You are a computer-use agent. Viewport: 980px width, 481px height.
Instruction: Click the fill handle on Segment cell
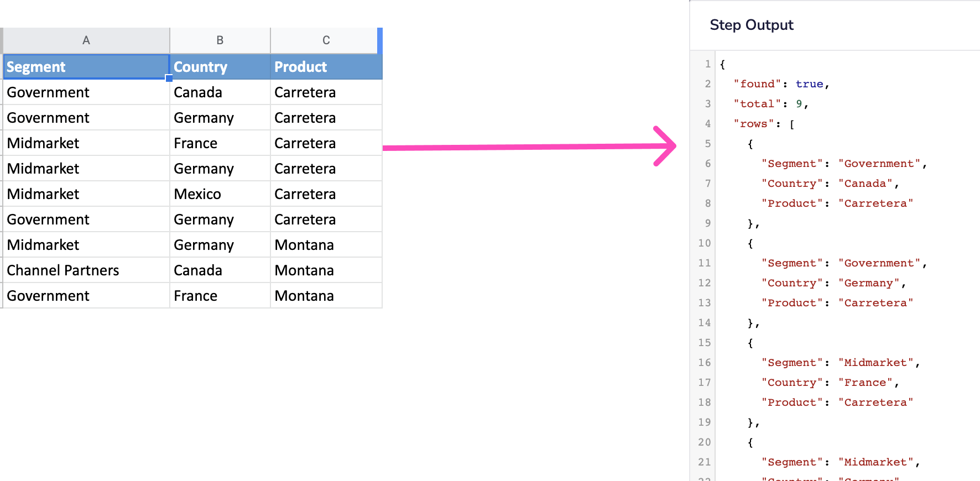click(169, 79)
